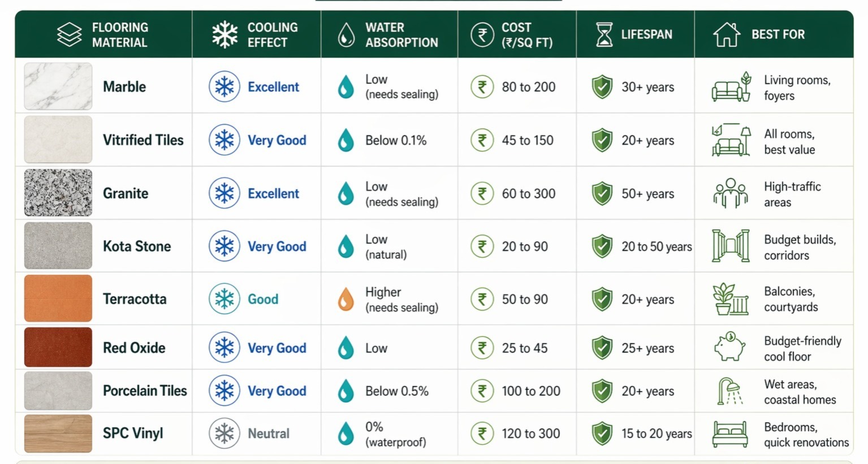Click the stacked layers Flooring Material icon
This screenshot has height=464, width=868.
70,34
